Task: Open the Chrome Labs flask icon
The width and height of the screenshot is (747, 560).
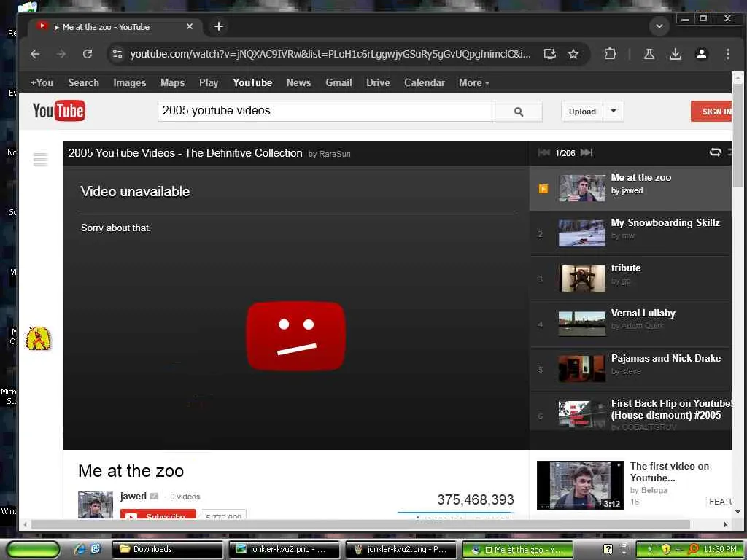Action: tap(649, 54)
